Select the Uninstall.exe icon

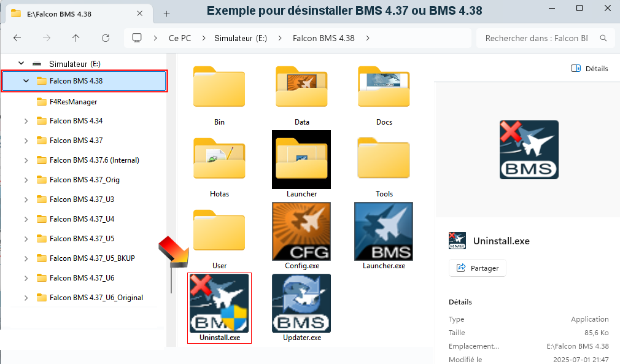coord(219,303)
